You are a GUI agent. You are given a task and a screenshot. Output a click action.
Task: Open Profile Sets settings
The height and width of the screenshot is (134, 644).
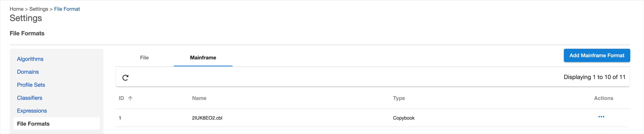tap(31, 85)
